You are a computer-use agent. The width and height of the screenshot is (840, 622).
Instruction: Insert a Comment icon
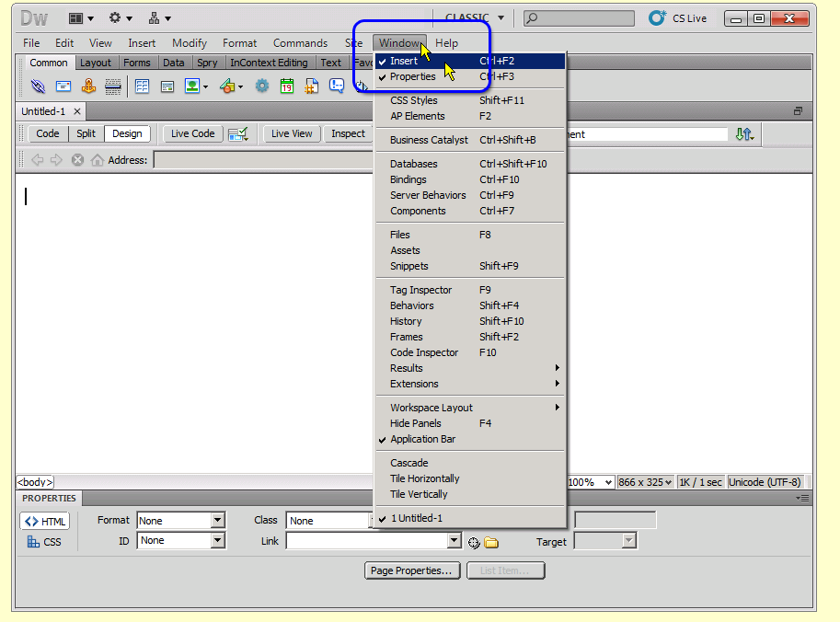pyautogui.click(x=337, y=86)
